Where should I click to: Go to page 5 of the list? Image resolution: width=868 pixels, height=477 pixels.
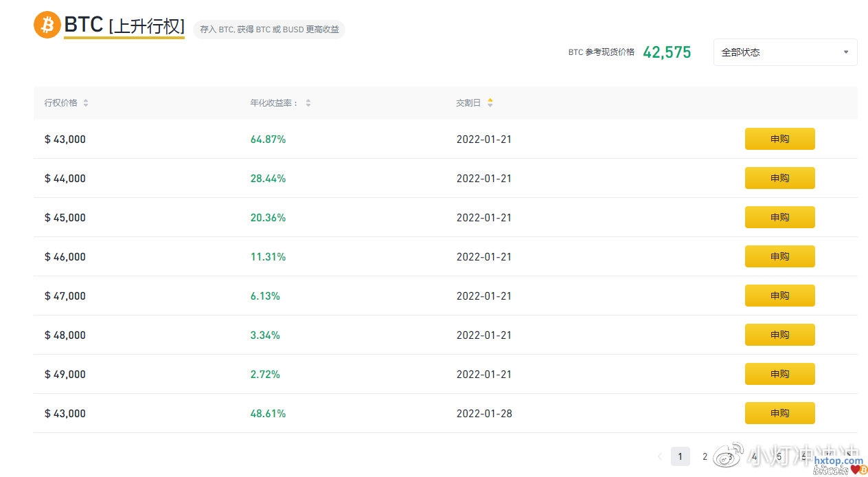tap(779, 456)
